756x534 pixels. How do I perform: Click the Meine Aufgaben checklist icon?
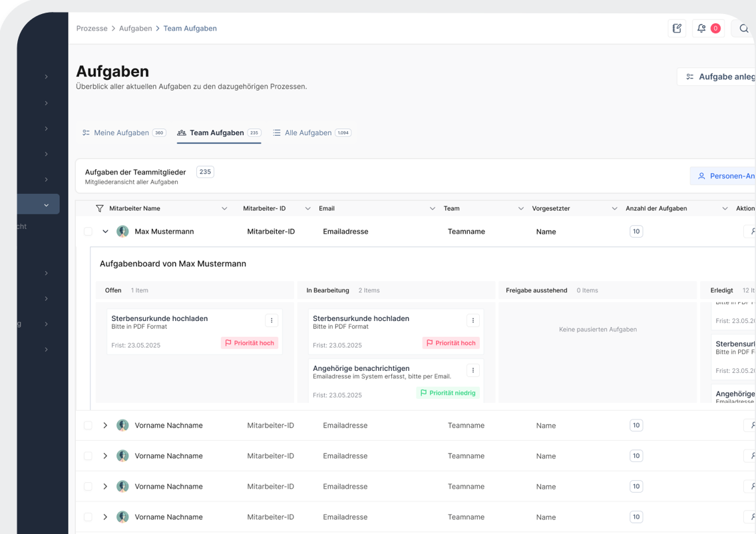click(x=86, y=133)
